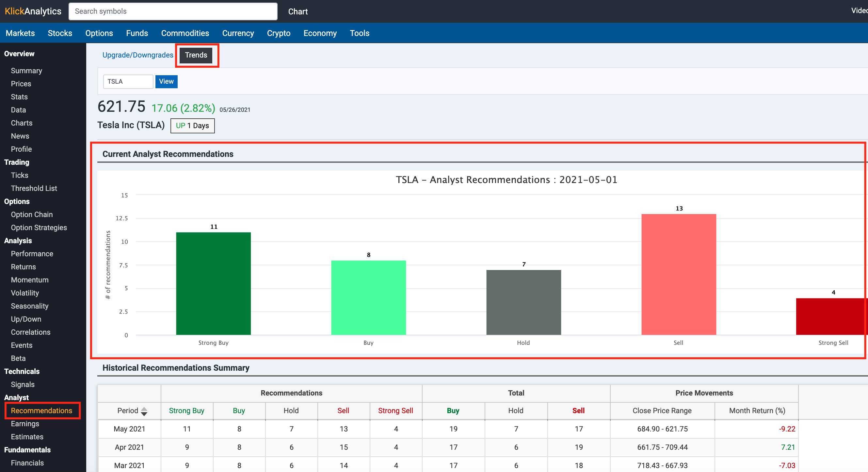Open Volatility in the sidebar
Viewport: 868px width, 472px height.
click(25, 293)
